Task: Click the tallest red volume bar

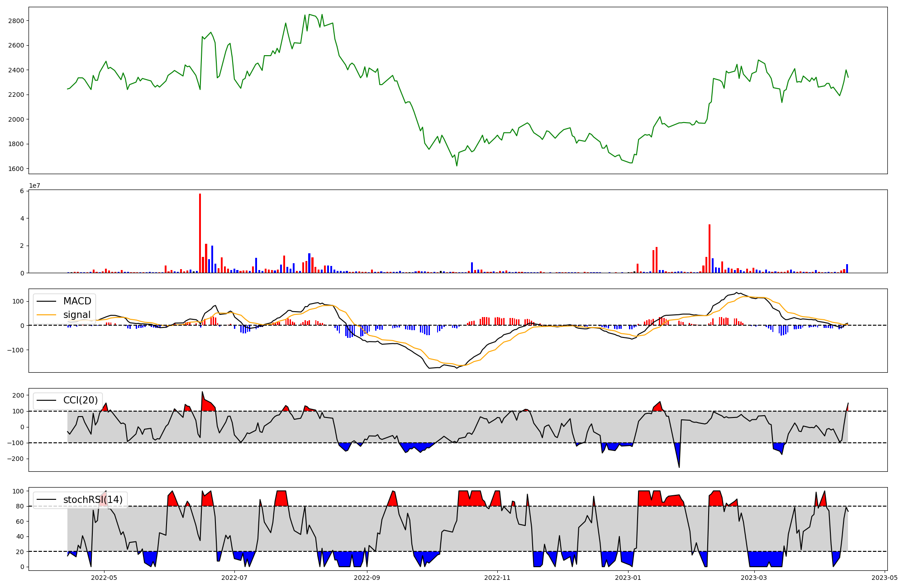Action: (200, 233)
